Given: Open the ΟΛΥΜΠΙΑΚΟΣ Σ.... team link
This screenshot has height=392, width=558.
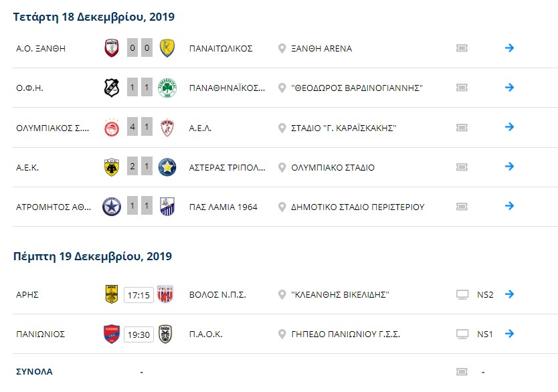Looking at the screenshot, I should click(53, 128).
